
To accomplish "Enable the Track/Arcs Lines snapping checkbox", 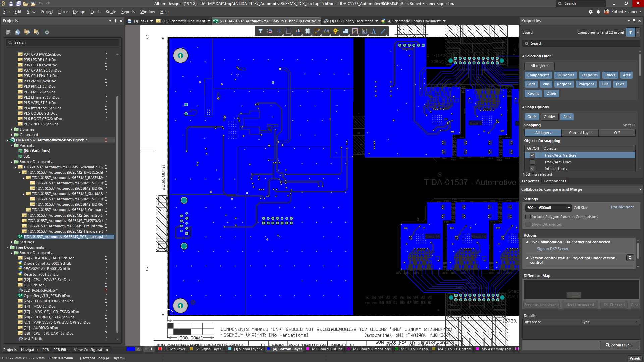I will 532,162.
